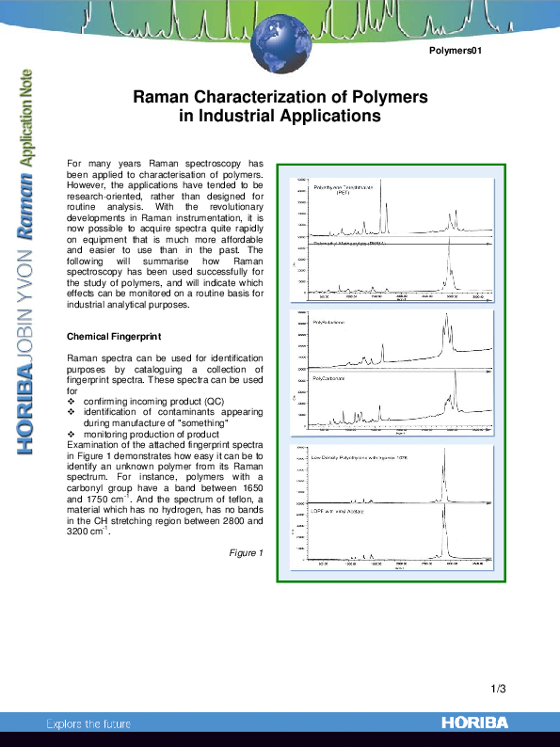This screenshot has height=747, width=560.
Task: Click the 'Figure 1' caption
Action: coord(246,552)
